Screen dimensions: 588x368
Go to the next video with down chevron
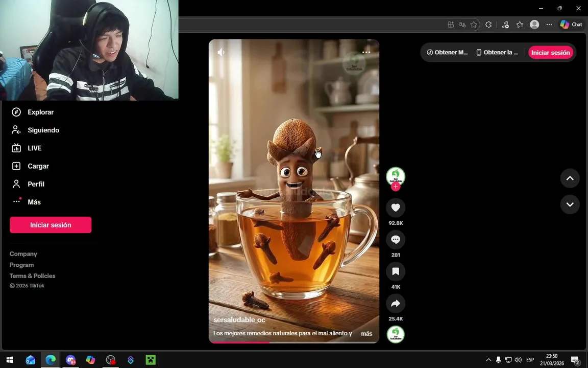point(570,204)
